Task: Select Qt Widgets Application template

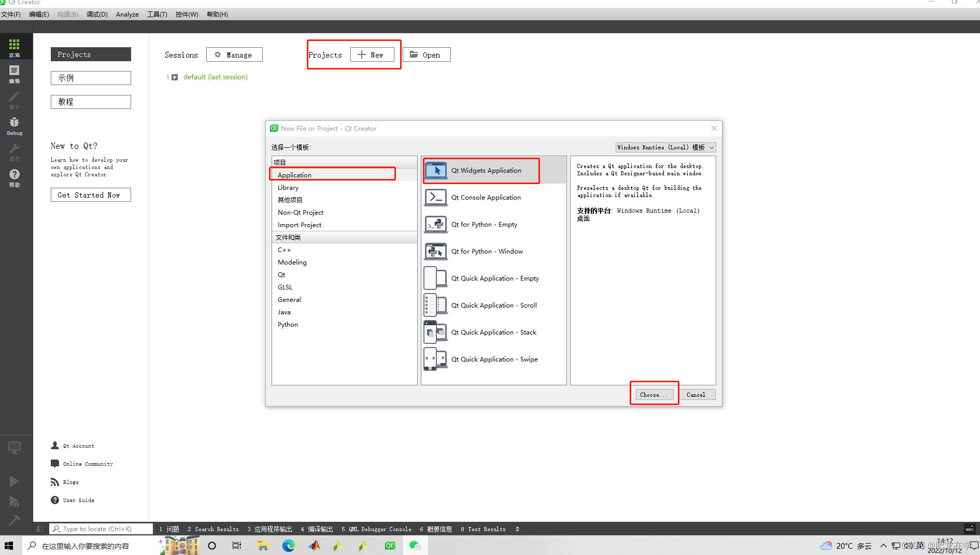Action: [x=493, y=170]
